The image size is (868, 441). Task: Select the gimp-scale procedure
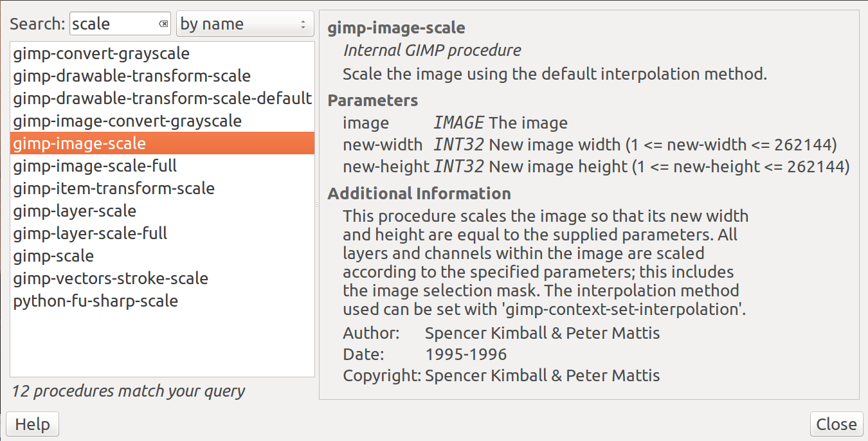click(162, 256)
